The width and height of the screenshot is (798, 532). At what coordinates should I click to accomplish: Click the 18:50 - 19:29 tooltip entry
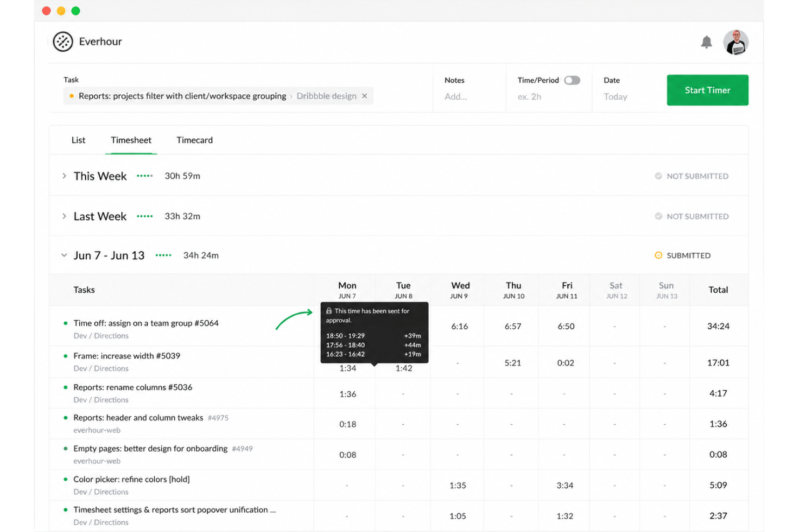click(x=374, y=336)
